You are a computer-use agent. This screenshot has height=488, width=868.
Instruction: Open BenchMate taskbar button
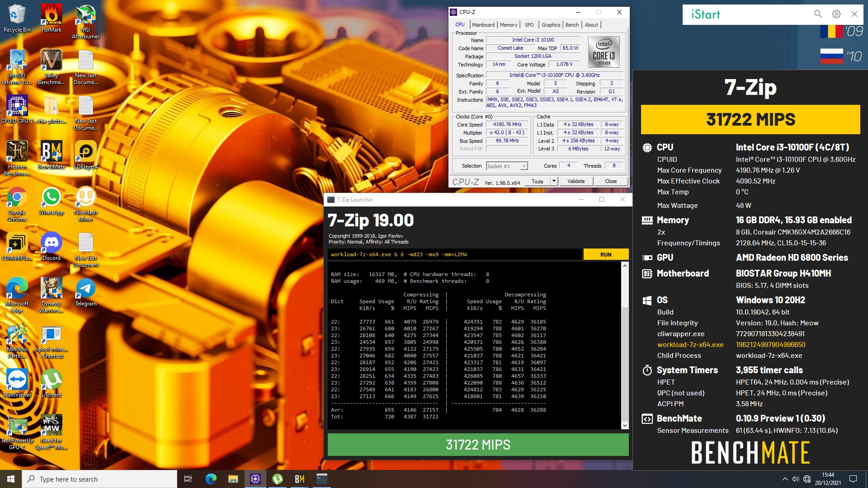point(300,479)
